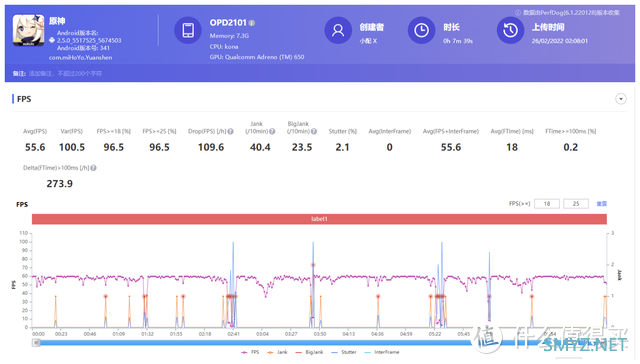The width and height of the screenshot is (640, 364).
Task: Click the duration clock icon
Action: [421, 30]
